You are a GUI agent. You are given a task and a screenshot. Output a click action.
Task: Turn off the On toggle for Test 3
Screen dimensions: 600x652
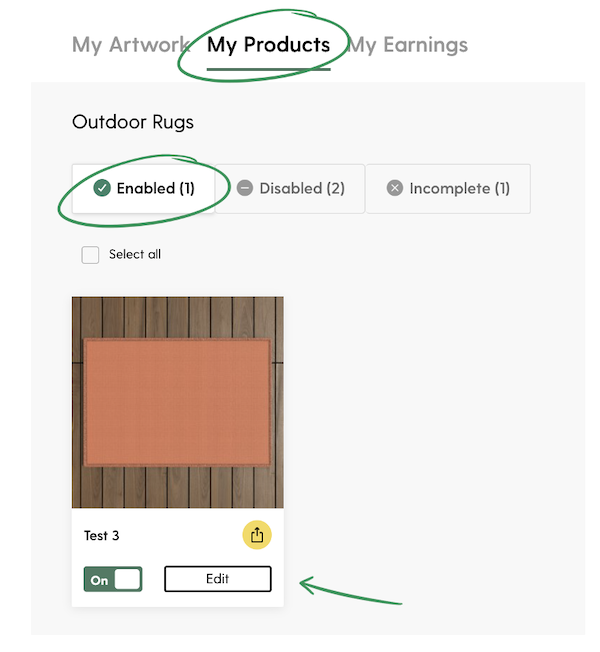point(113,579)
